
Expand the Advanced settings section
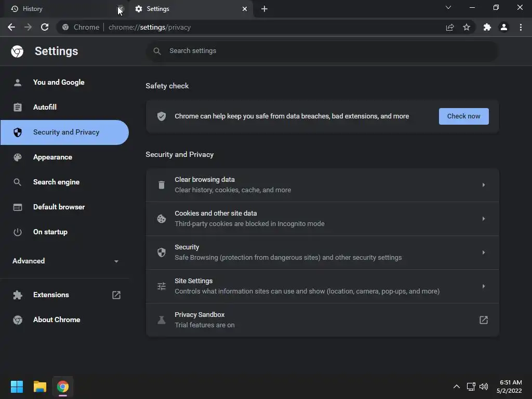click(65, 261)
